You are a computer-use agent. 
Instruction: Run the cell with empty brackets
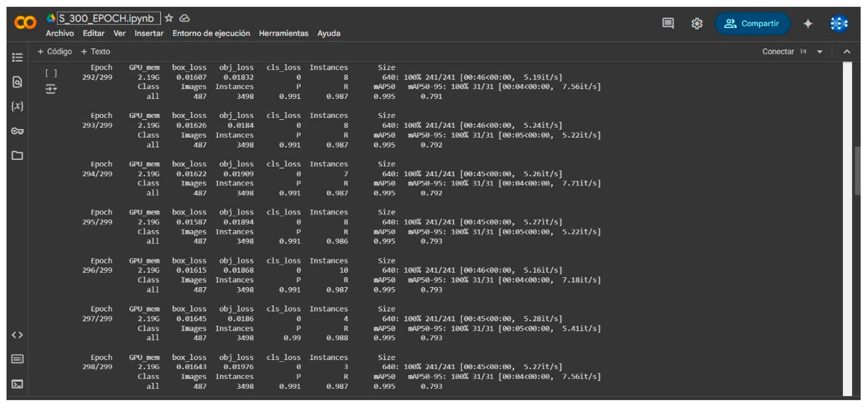[x=51, y=73]
